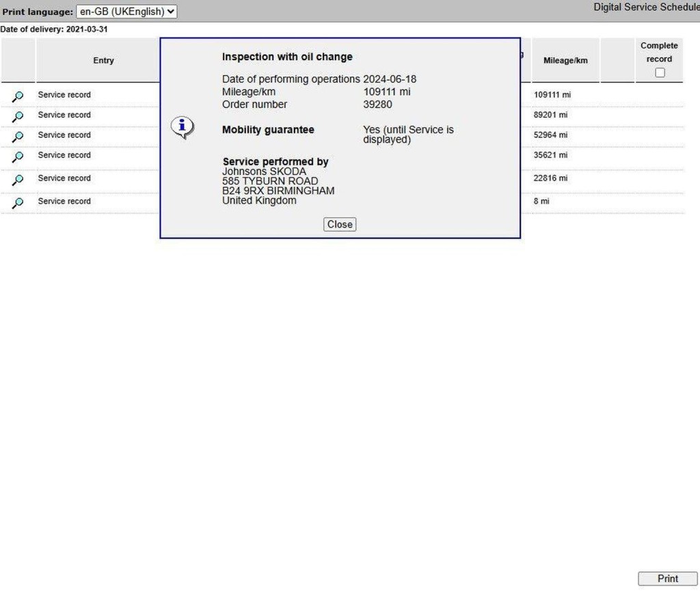
Task: Click the order number 39280 in dialog
Action: click(x=377, y=105)
